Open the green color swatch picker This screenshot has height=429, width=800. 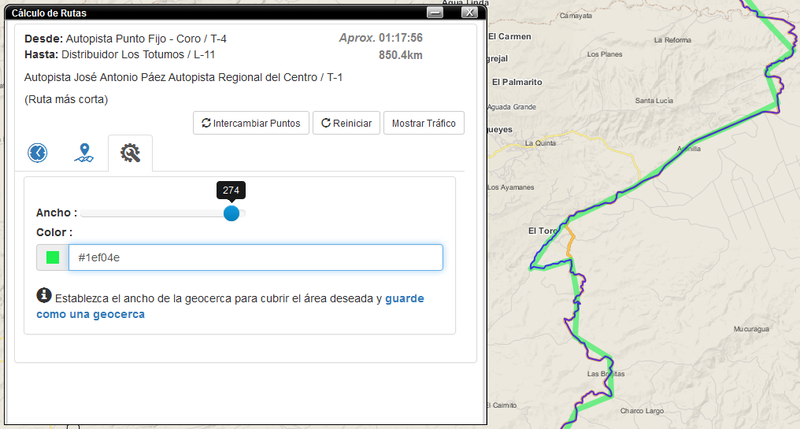[53, 258]
